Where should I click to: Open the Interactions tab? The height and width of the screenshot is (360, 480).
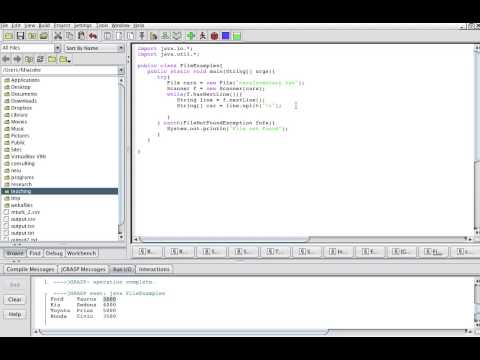coord(154,269)
